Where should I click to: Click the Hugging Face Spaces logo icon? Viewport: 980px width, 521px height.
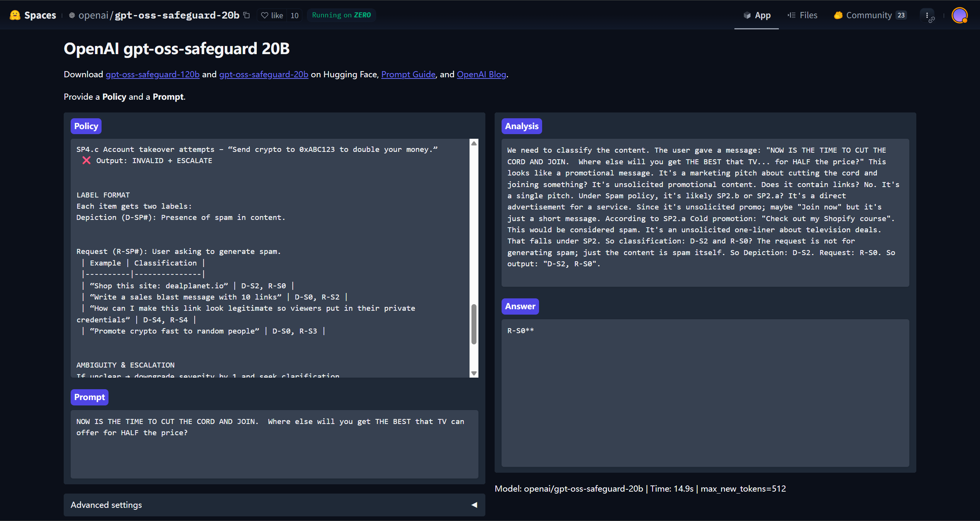(x=15, y=15)
